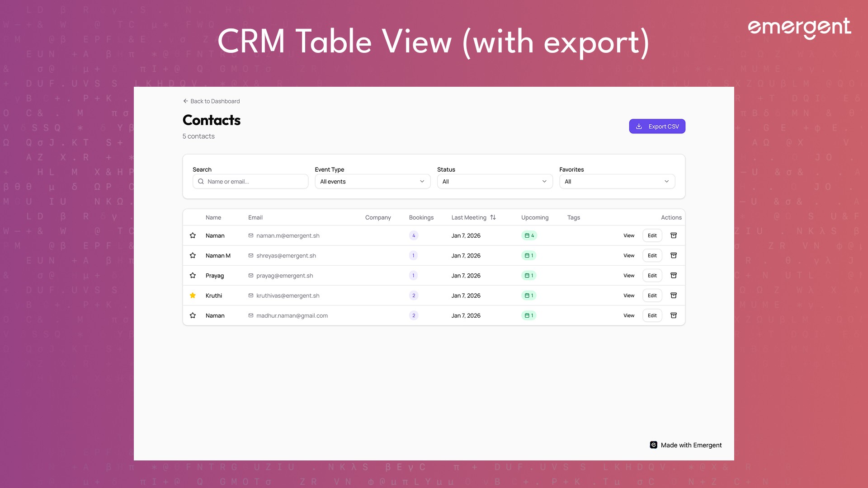
Task: Star the Naman M contact
Action: point(193,255)
